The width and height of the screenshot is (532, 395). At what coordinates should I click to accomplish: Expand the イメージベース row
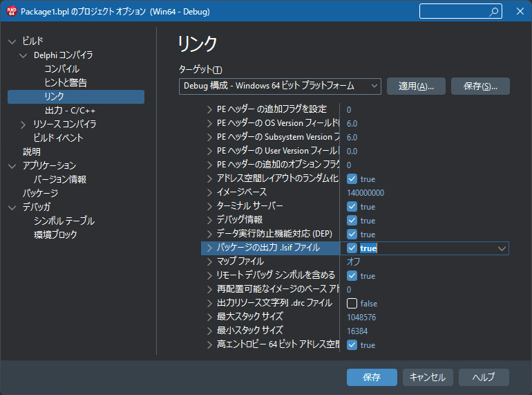(209, 192)
